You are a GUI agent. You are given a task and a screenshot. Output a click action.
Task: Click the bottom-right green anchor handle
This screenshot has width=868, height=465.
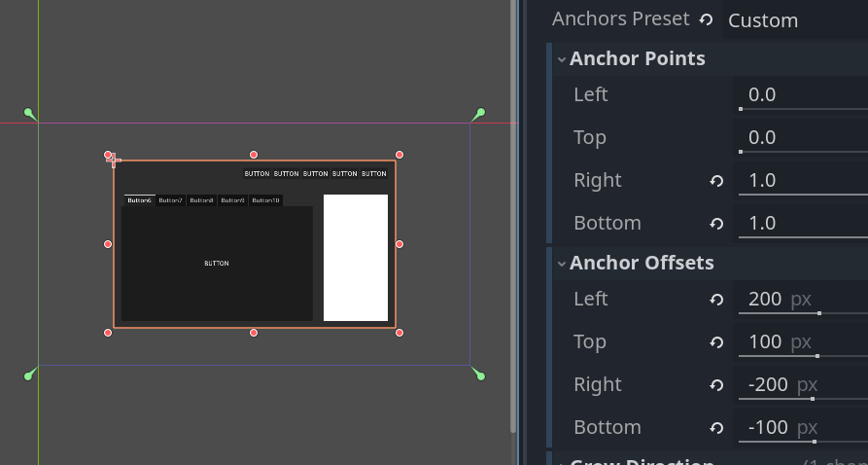478,374
